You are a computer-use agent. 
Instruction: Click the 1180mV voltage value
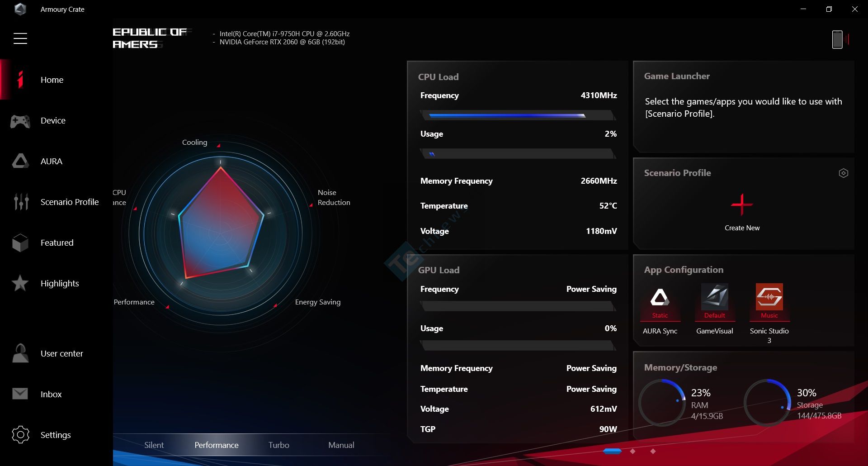[601, 231]
